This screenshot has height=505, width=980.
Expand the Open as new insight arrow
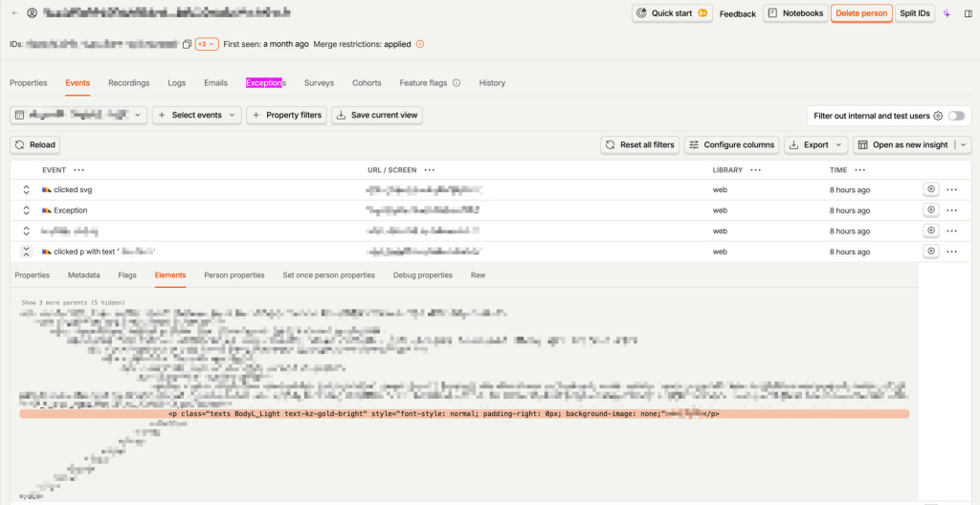point(963,144)
